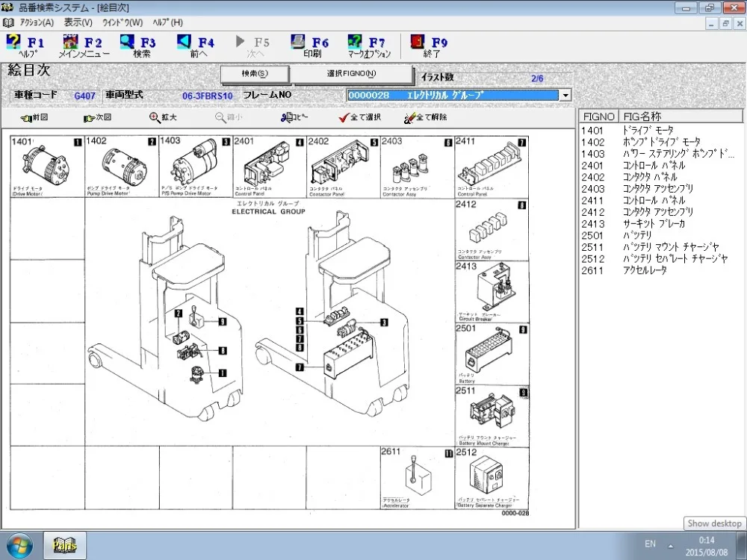Viewport: 747px width, 560px height.
Task: Select thumbnail 2501 Battery
Action: (x=492, y=354)
